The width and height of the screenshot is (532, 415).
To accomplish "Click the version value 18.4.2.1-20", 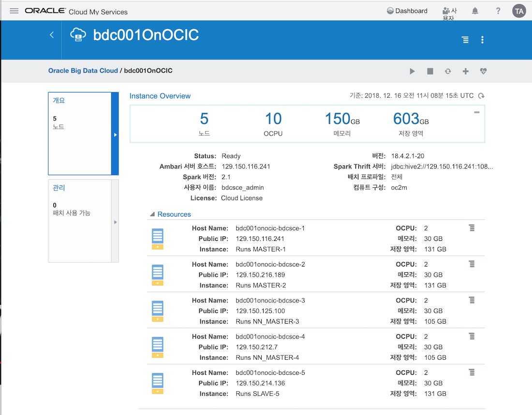I will (x=408, y=156).
